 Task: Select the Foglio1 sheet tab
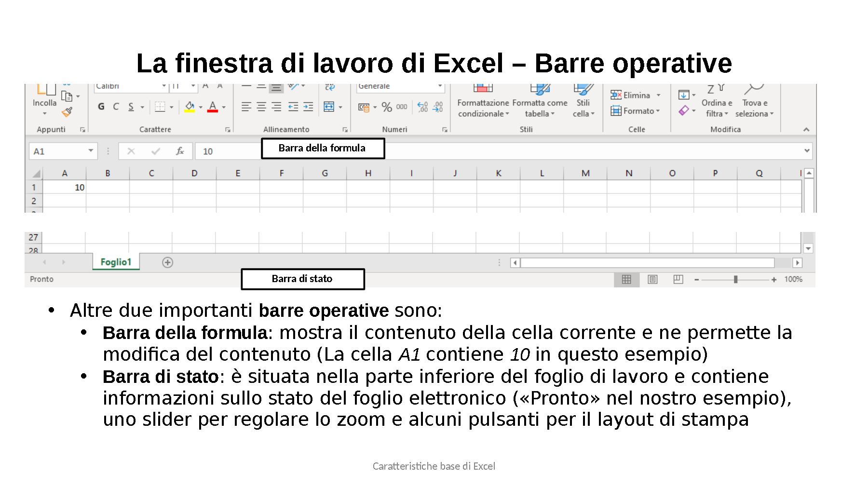click(x=116, y=262)
